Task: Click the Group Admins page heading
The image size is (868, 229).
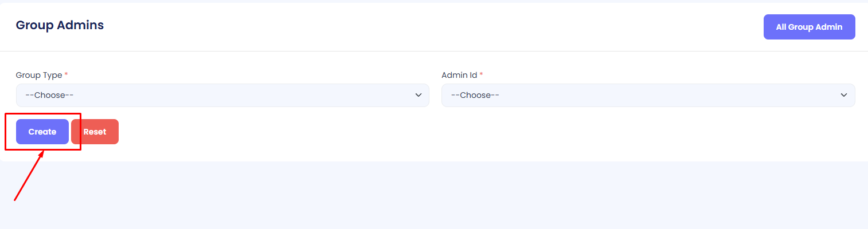Action: click(60, 25)
